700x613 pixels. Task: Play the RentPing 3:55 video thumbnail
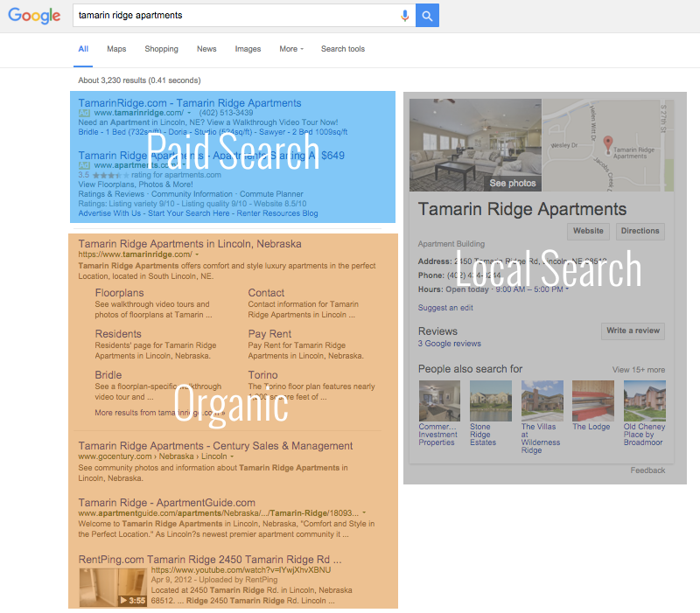(113, 588)
